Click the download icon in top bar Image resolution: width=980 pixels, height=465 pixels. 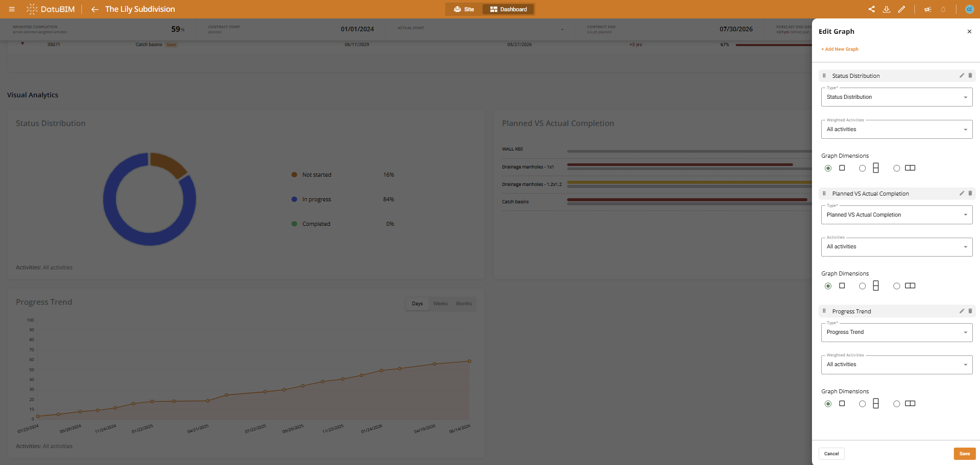coord(886,9)
